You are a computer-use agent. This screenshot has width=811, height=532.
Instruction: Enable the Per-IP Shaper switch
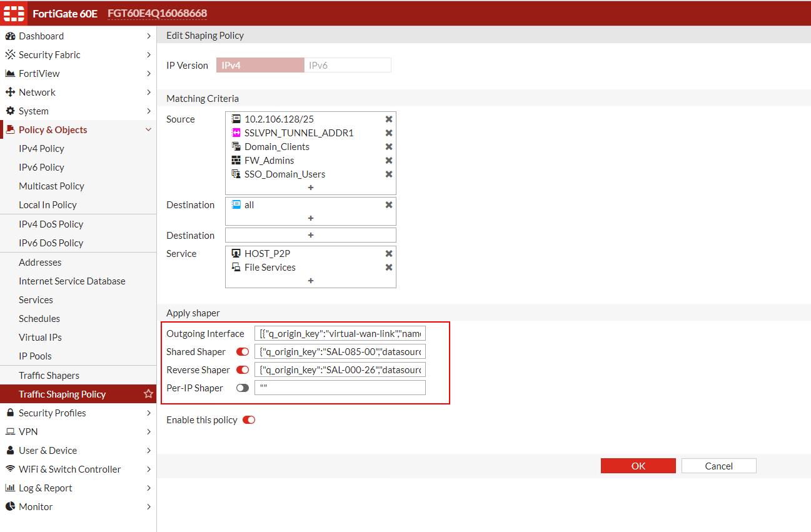click(x=243, y=388)
